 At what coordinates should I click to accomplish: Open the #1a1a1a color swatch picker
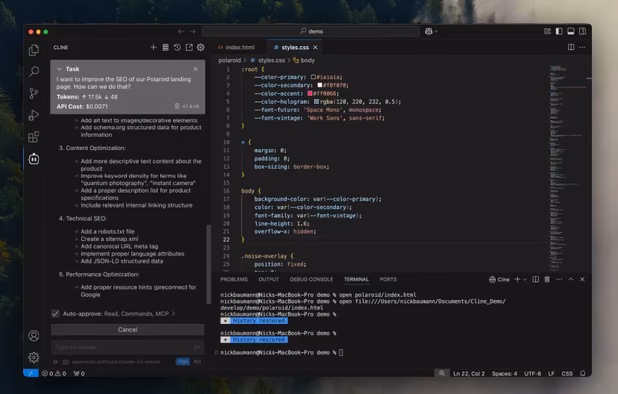pyautogui.click(x=313, y=77)
